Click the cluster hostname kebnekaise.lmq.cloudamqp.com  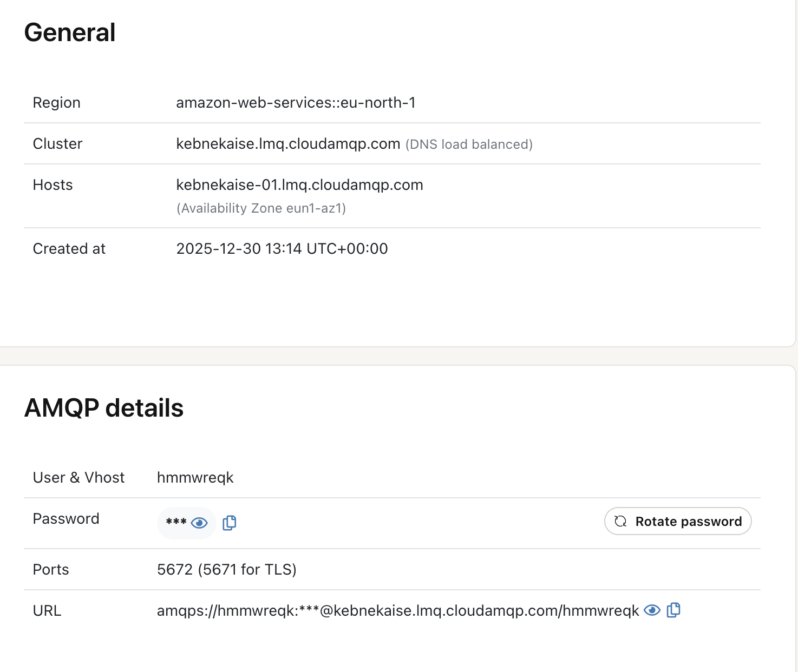pyautogui.click(x=288, y=143)
